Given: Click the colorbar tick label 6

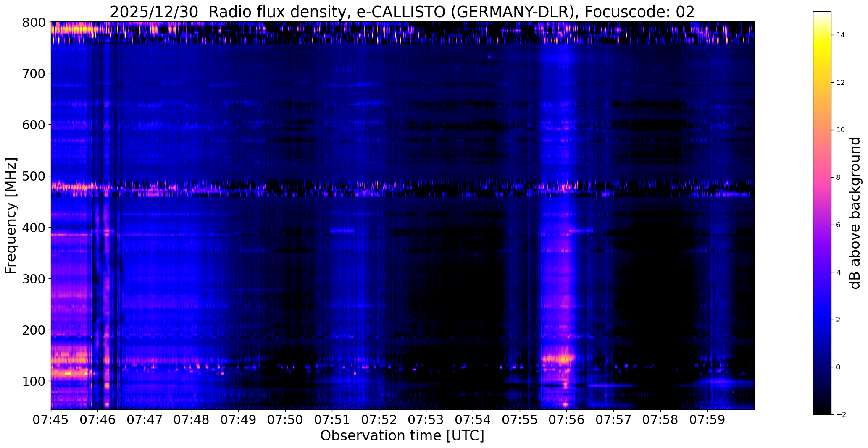Looking at the screenshot, I should [839, 225].
